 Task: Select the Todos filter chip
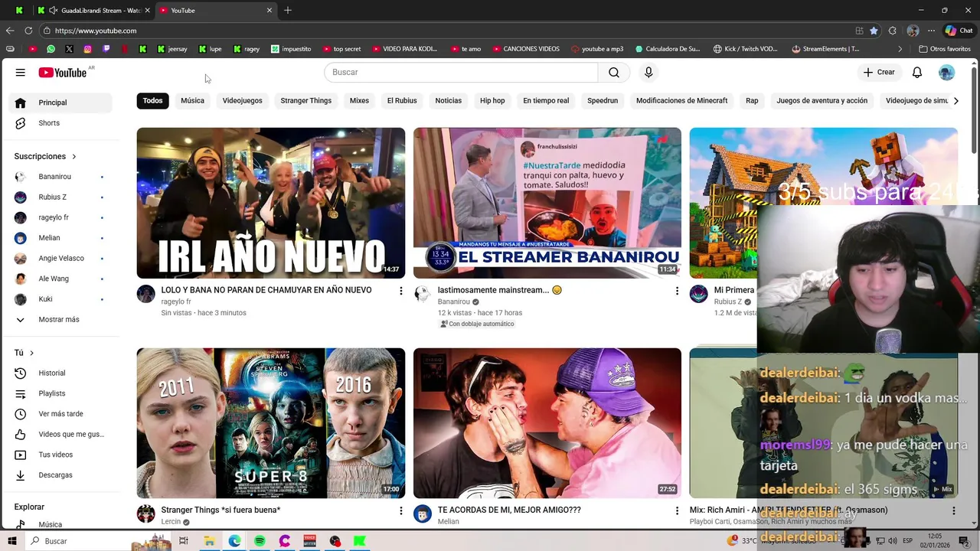152,100
